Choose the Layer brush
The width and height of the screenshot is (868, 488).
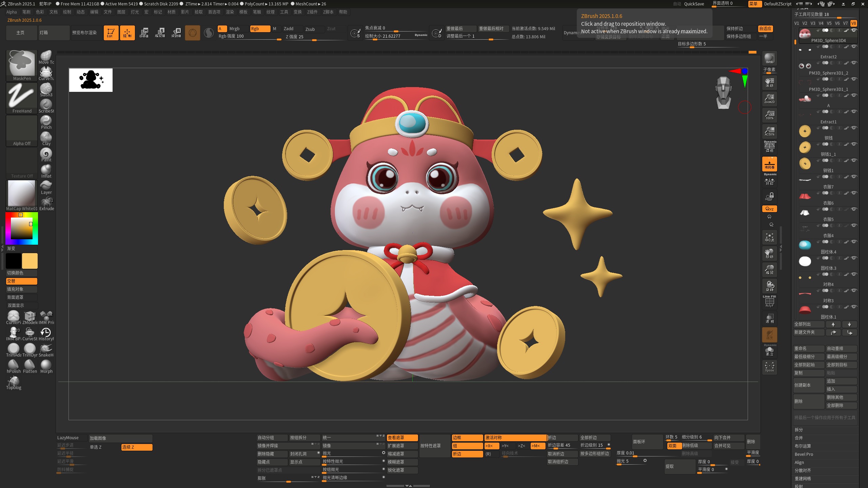pos(46,187)
